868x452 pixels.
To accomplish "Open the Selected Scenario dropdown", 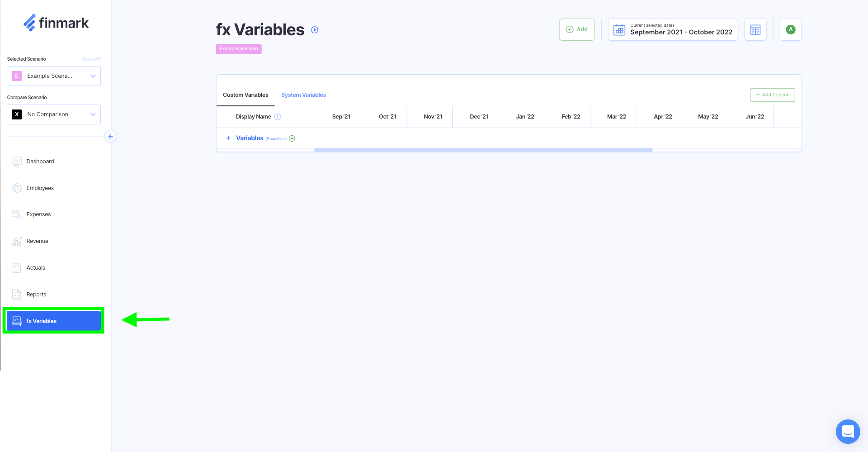I will point(54,76).
